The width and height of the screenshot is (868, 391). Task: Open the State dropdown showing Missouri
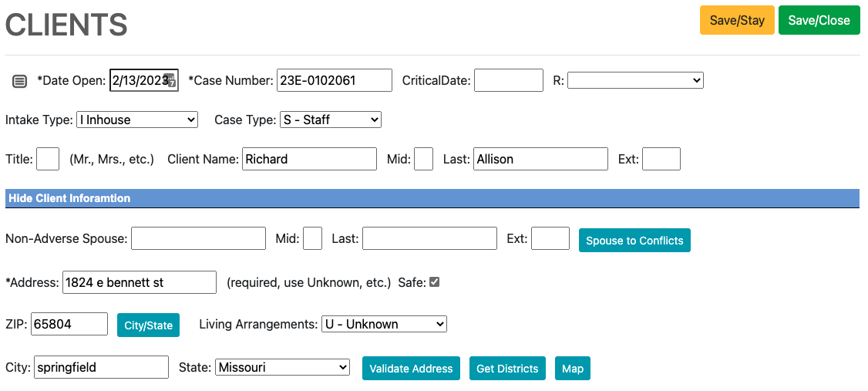pyautogui.click(x=282, y=368)
